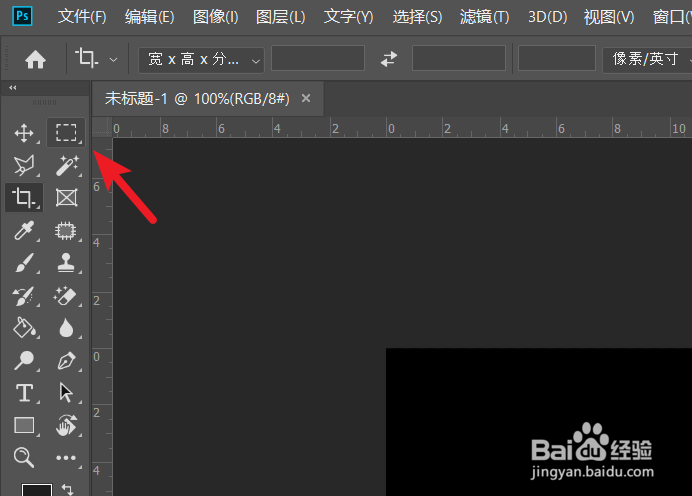Select the Eyedropper tool
The height and width of the screenshot is (496, 692).
(x=24, y=230)
